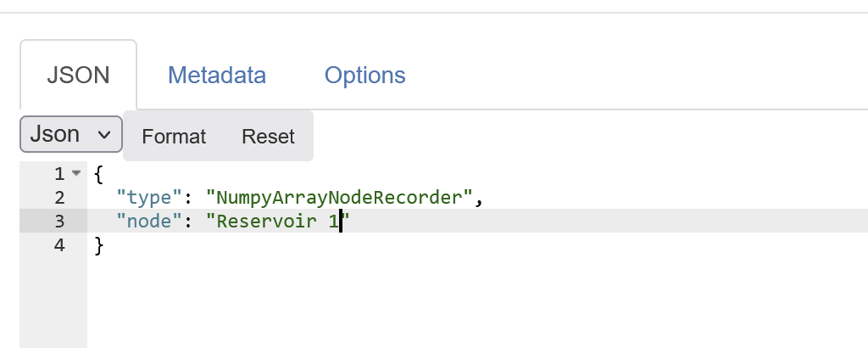Viewport: 868px width, 348px height.
Task: Click the "type" key in editor
Action: 147,198
